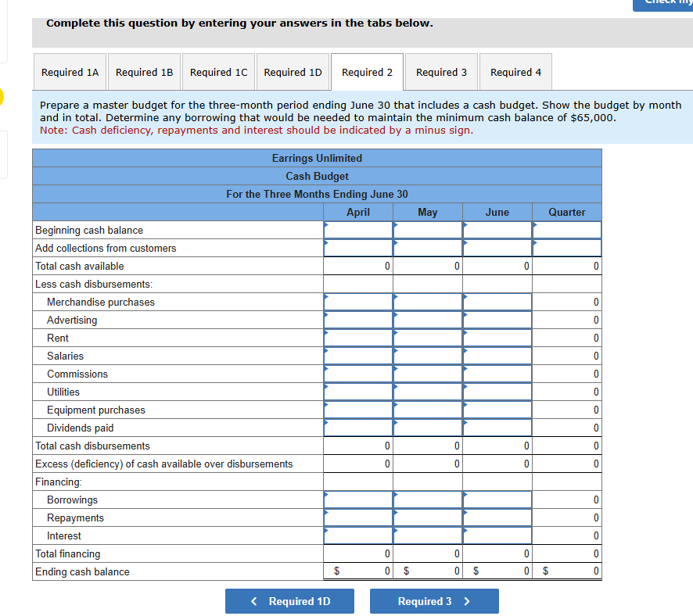Click April Dividends paid cell
Viewport: 693px width, 616px height.
tap(358, 428)
